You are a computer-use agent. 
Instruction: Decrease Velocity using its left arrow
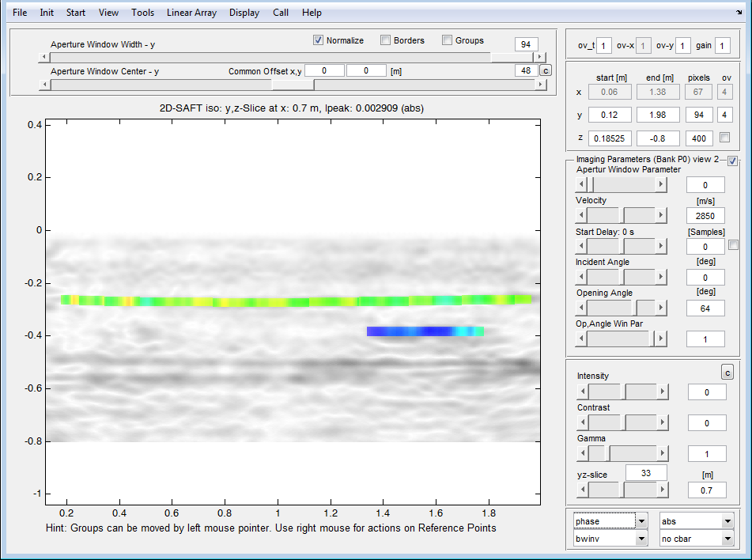coord(581,215)
